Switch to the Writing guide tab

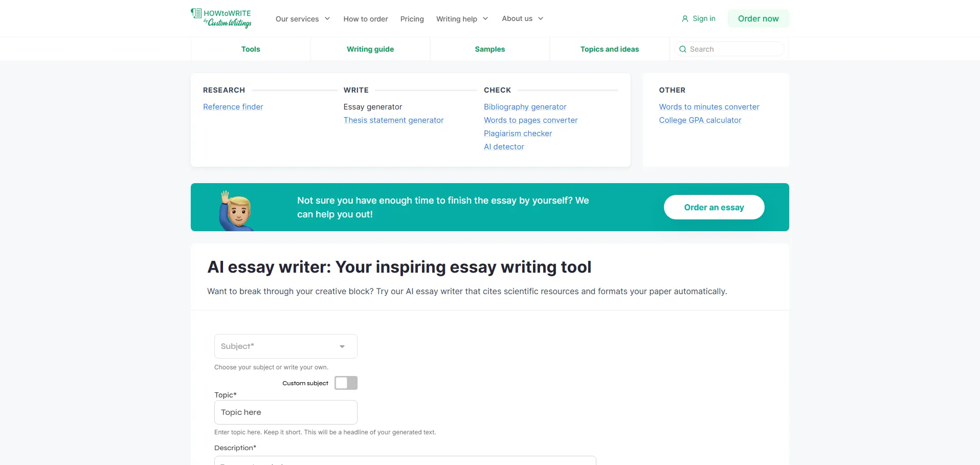370,49
